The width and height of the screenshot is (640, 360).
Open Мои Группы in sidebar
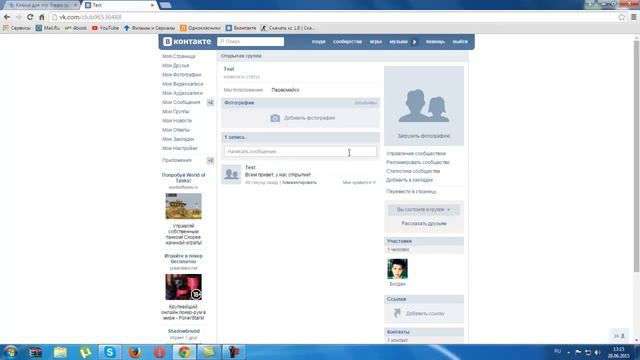[176, 111]
